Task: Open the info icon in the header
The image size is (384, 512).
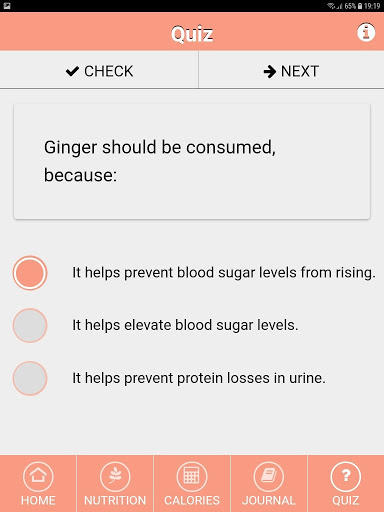Action: pos(366,33)
